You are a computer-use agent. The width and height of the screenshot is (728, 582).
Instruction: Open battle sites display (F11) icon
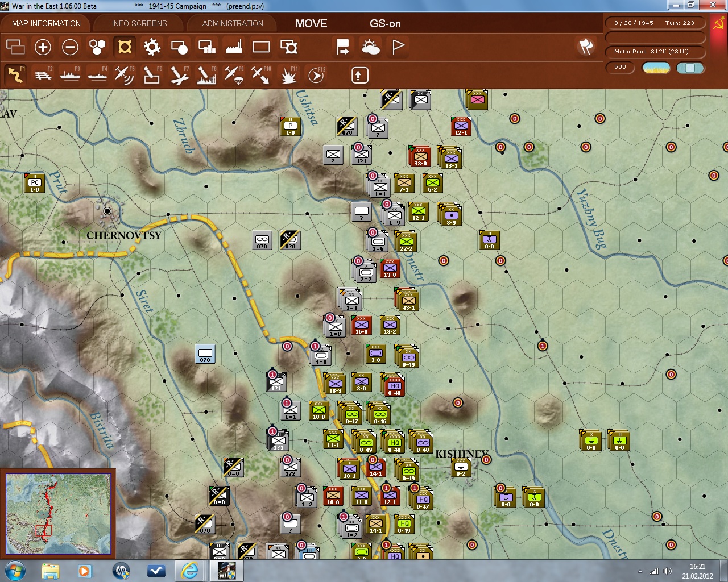[x=289, y=75]
